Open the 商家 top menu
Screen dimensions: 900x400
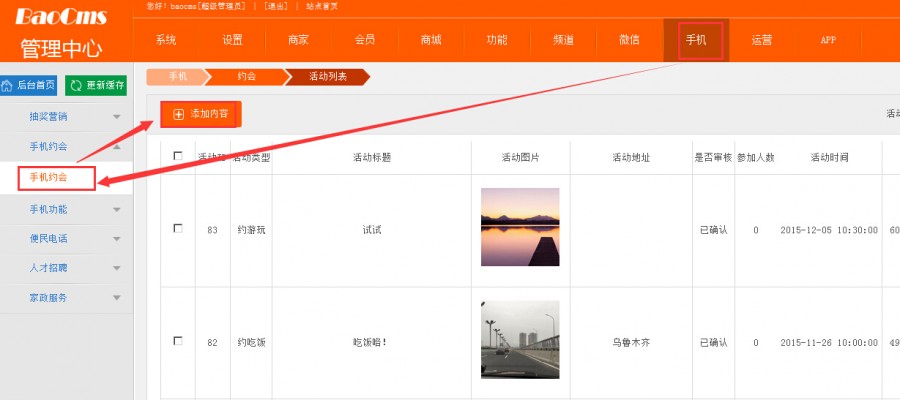[298, 40]
